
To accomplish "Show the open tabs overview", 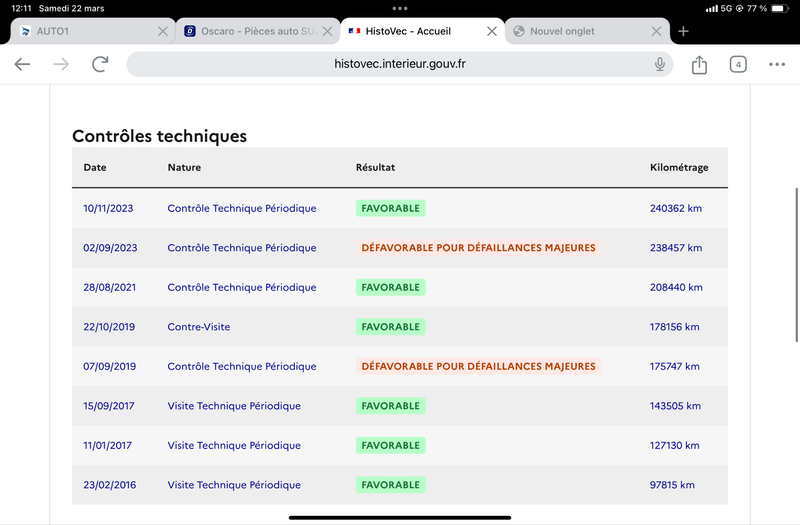I will 738,64.
